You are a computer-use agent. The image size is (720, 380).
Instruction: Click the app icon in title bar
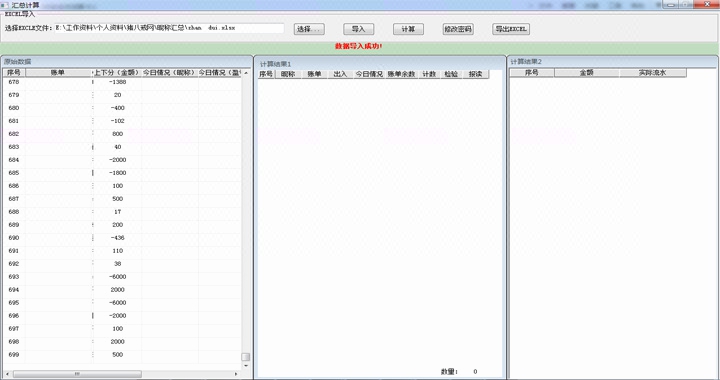pyautogui.click(x=5, y=5)
